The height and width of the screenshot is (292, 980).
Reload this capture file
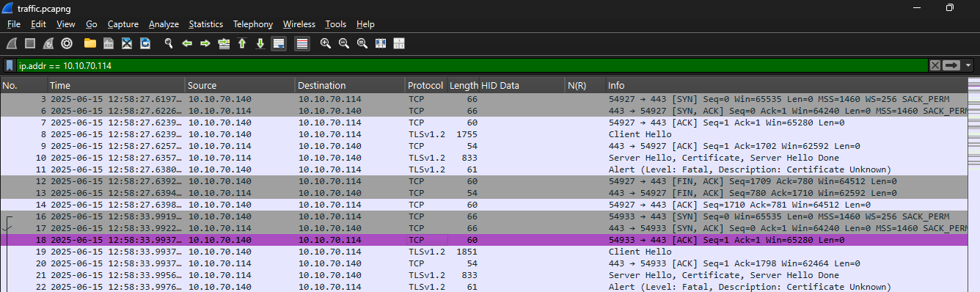click(145, 44)
